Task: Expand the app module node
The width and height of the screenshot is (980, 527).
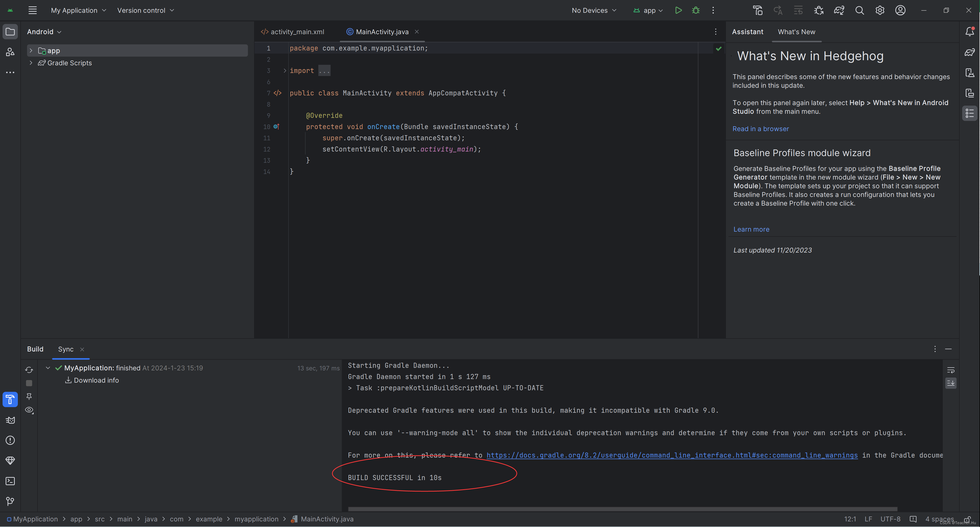Action: click(x=31, y=51)
